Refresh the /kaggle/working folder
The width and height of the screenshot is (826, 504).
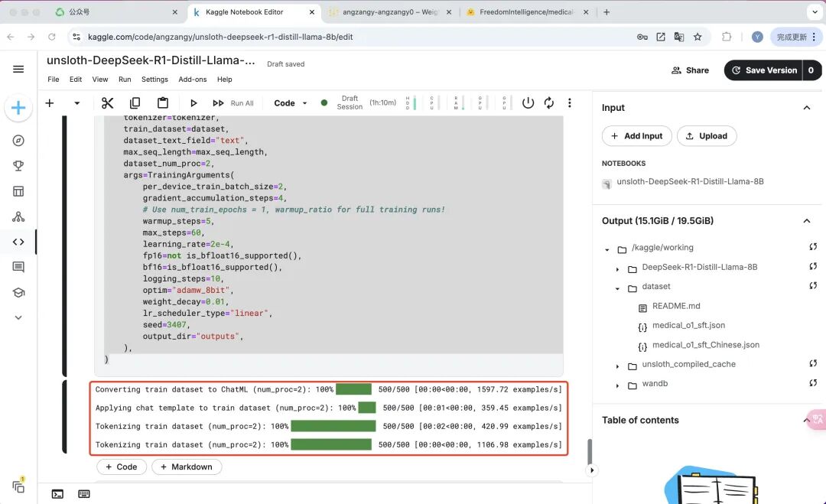point(813,247)
